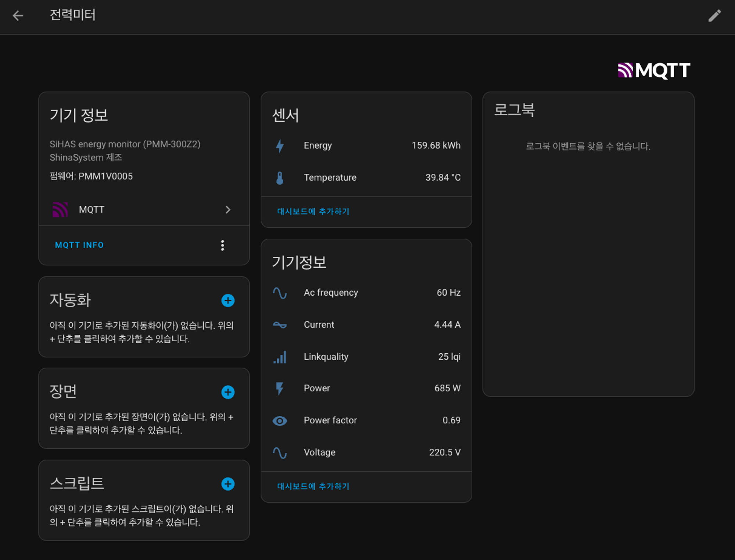Add a new automation with plus icon
This screenshot has width=735, height=560.
pos(228,300)
